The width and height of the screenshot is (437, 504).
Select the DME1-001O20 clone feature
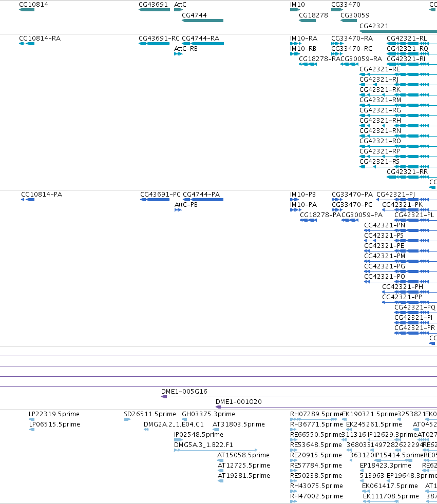tap(327, 407)
